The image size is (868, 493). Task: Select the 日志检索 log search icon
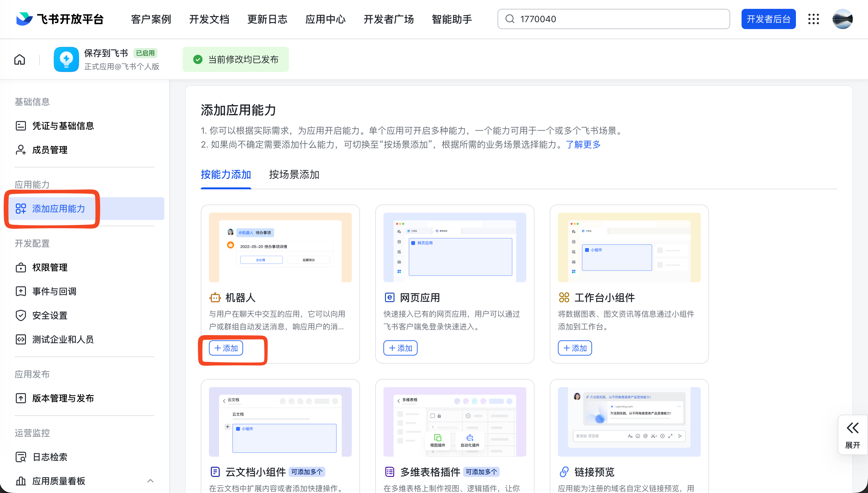tap(21, 457)
